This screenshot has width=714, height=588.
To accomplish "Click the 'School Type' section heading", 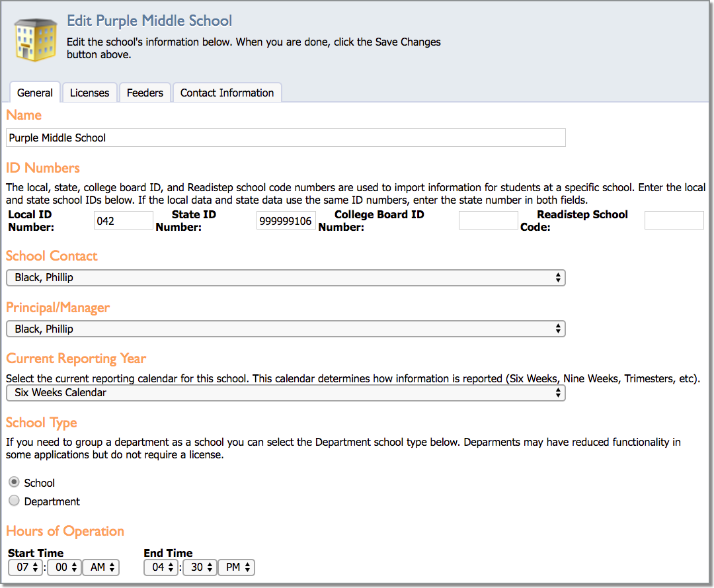I will (x=42, y=423).
